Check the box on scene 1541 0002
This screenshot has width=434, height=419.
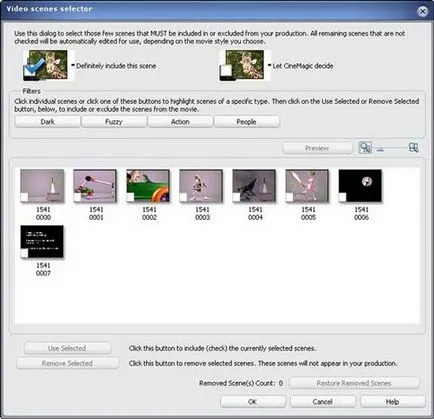(130, 197)
